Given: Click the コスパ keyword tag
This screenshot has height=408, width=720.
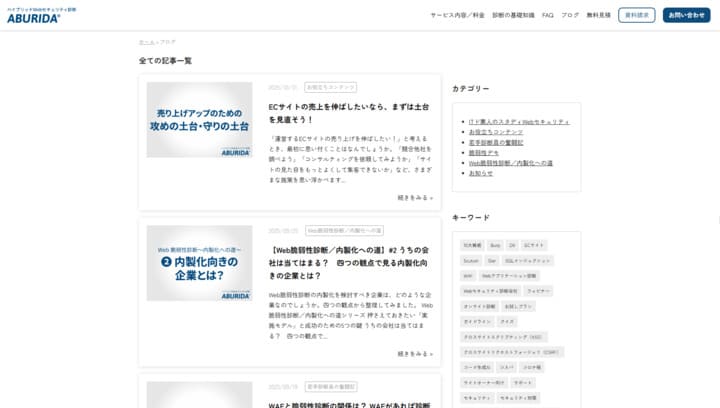Looking at the screenshot, I should (507, 367).
